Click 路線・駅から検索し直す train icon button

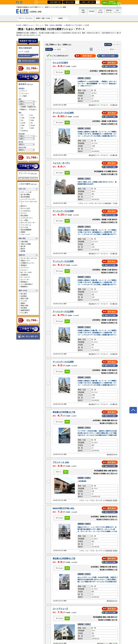point(28,336)
